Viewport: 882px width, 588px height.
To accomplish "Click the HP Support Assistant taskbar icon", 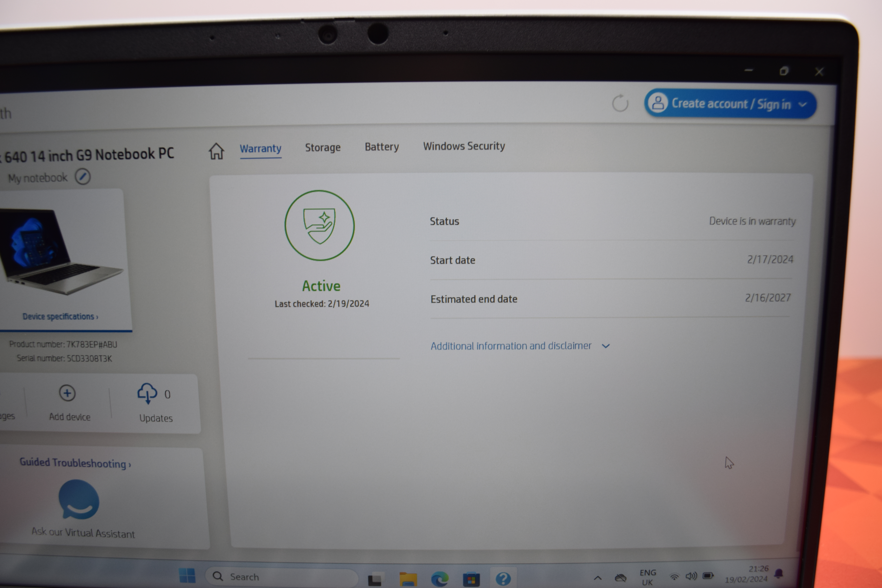I will [503, 579].
